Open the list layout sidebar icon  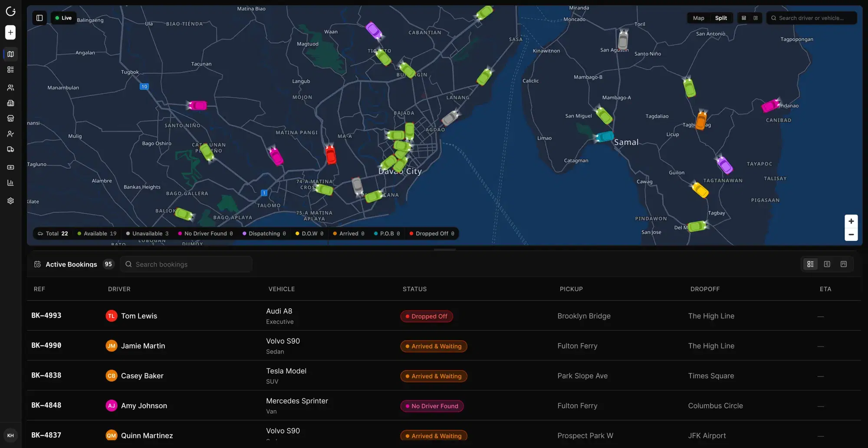[x=10, y=69]
